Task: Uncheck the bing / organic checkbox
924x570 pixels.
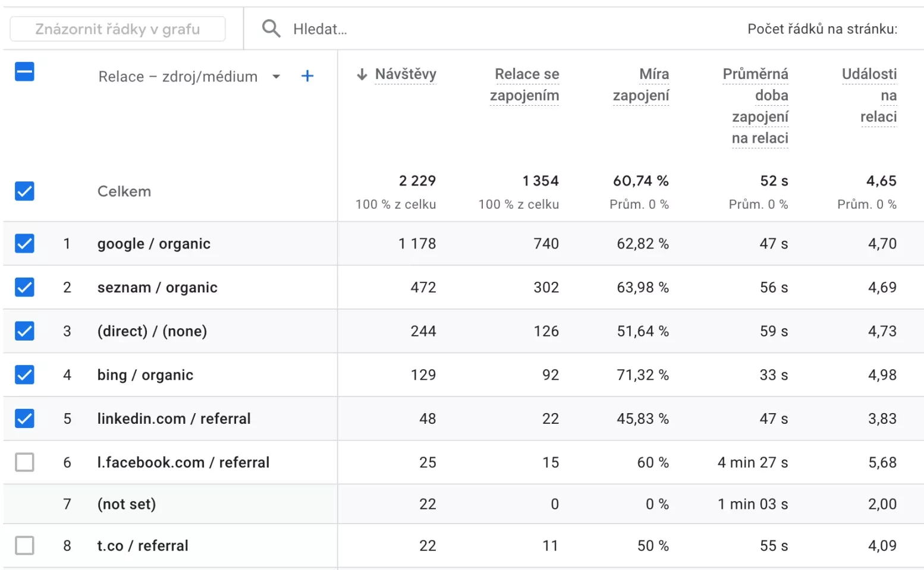Action: click(x=24, y=375)
